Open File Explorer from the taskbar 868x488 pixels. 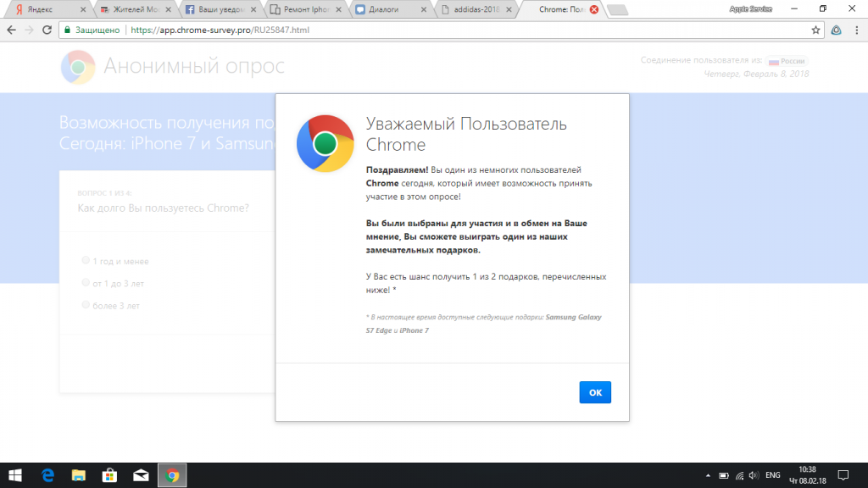[79, 475]
